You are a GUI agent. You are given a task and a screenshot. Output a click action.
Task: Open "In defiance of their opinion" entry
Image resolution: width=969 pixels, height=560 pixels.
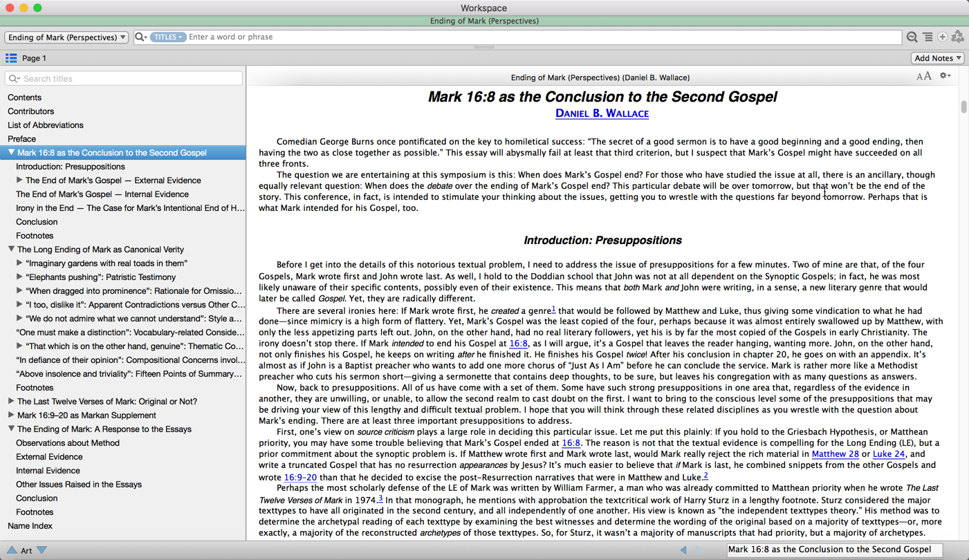click(130, 360)
